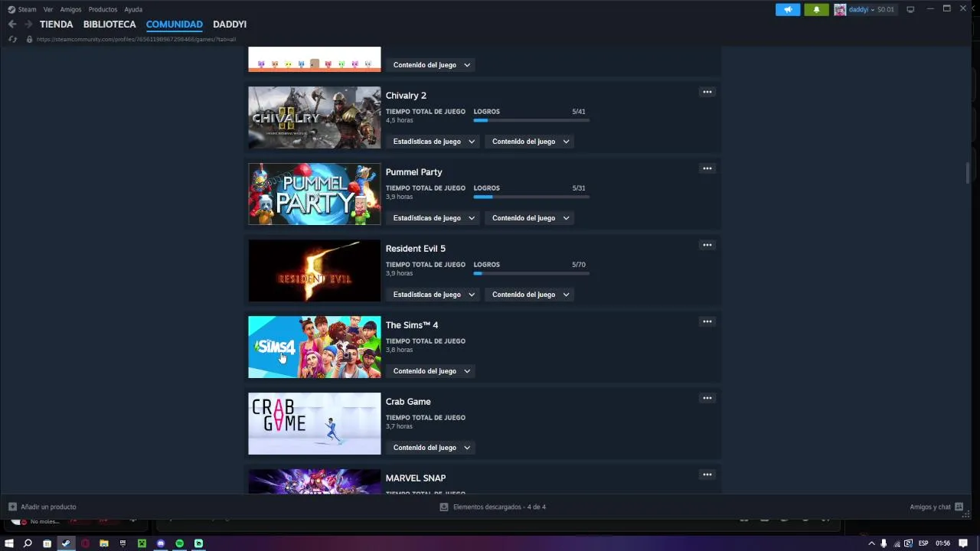Reload the page with the refresh icon
Viewport: 980px width, 551px height.
[12, 39]
